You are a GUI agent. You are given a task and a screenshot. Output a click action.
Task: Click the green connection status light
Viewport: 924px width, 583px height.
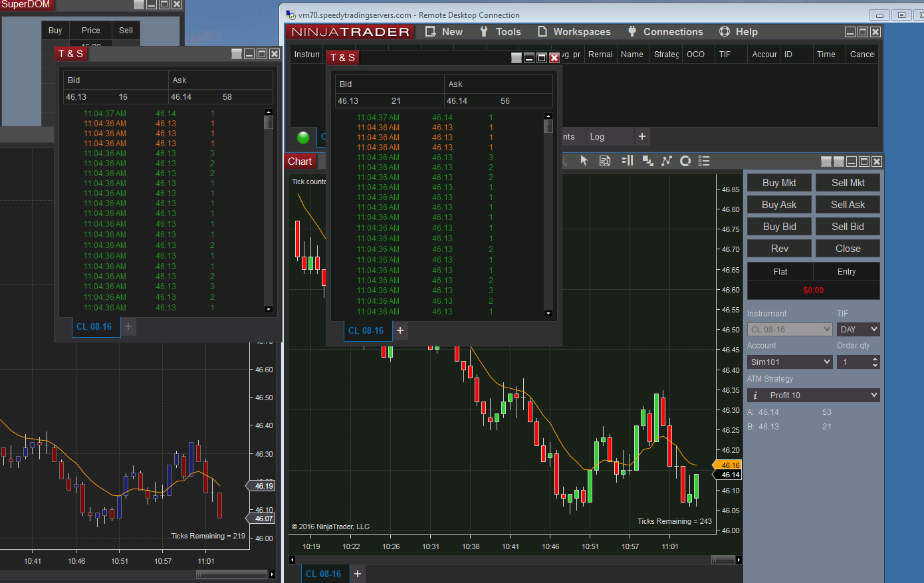[303, 138]
